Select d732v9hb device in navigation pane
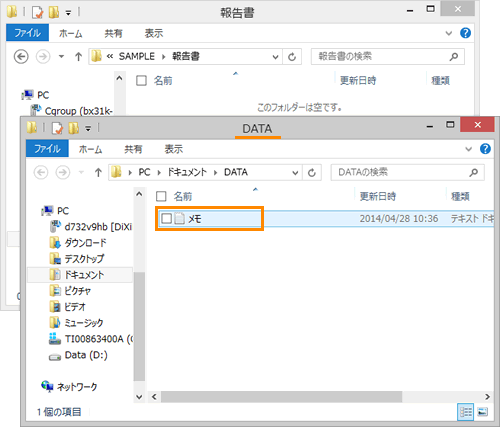Image resolution: width=500 pixels, height=427 pixels. click(98, 227)
